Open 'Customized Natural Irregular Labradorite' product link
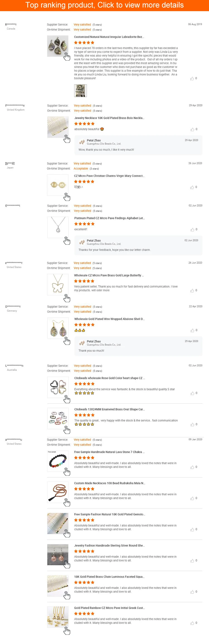209x644 pixels. click(109, 37)
